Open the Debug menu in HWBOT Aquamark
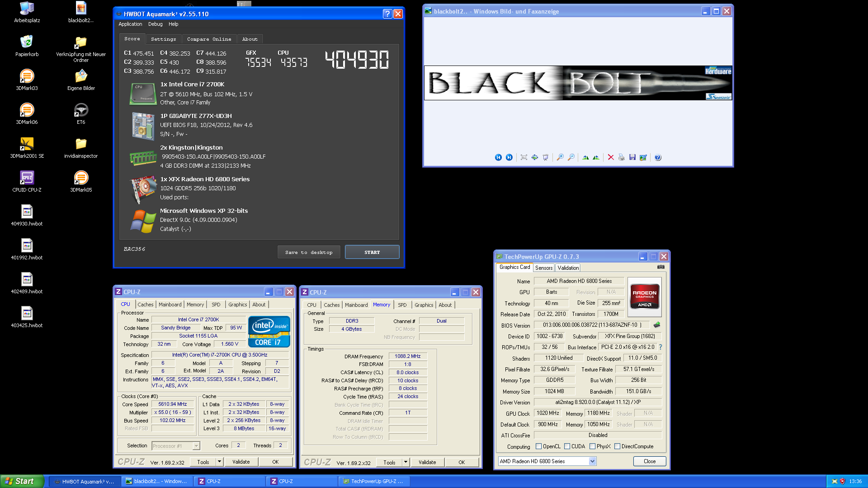The width and height of the screenshot is (868, 488). click(155, 24)
